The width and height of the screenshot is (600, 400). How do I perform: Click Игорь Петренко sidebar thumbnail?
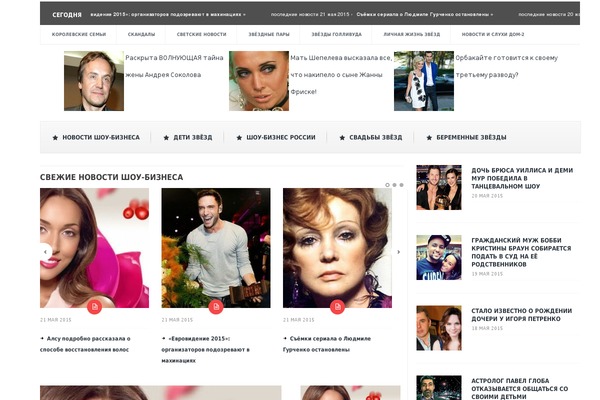pos(439,328)
